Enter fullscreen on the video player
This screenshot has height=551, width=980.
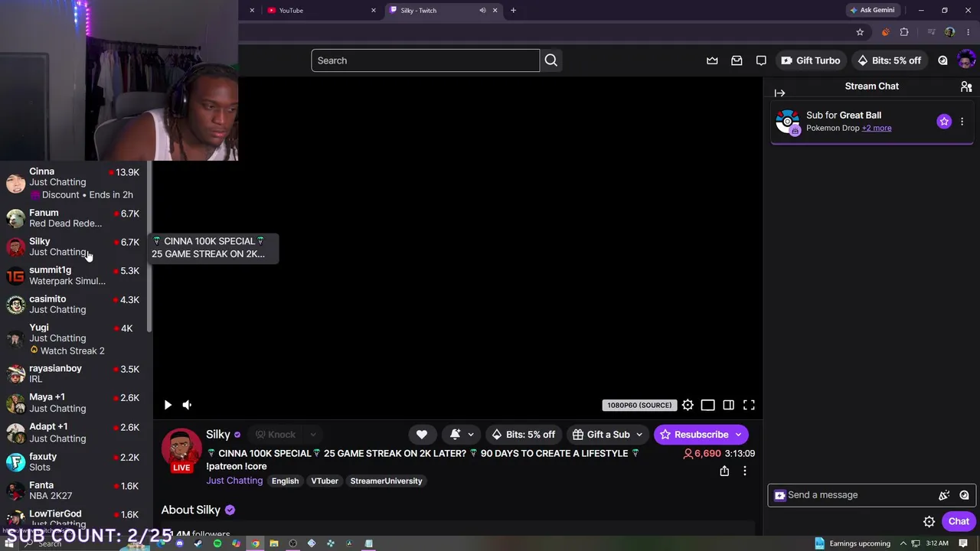(749, 405)
